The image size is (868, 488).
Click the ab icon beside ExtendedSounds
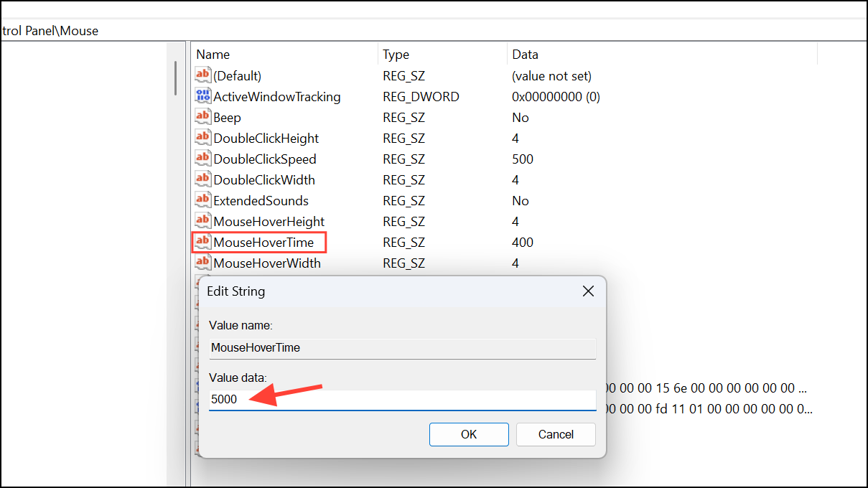coord(203,200)
